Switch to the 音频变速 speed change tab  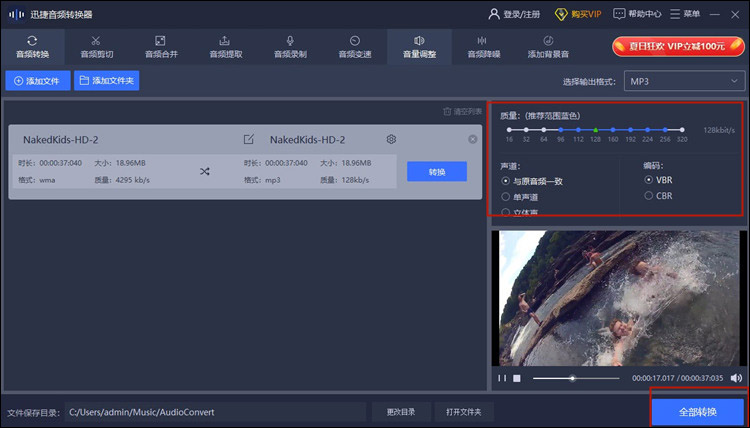coord(355,47)
